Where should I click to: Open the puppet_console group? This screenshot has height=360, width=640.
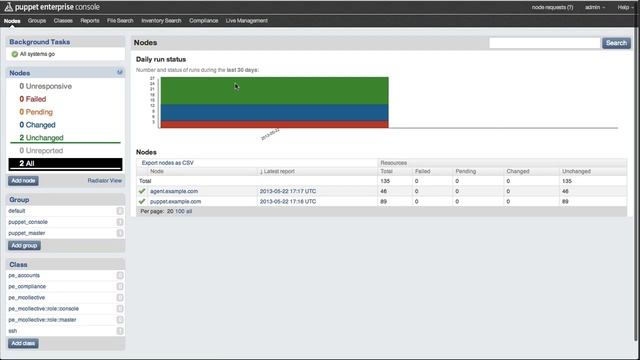point(28,222)
